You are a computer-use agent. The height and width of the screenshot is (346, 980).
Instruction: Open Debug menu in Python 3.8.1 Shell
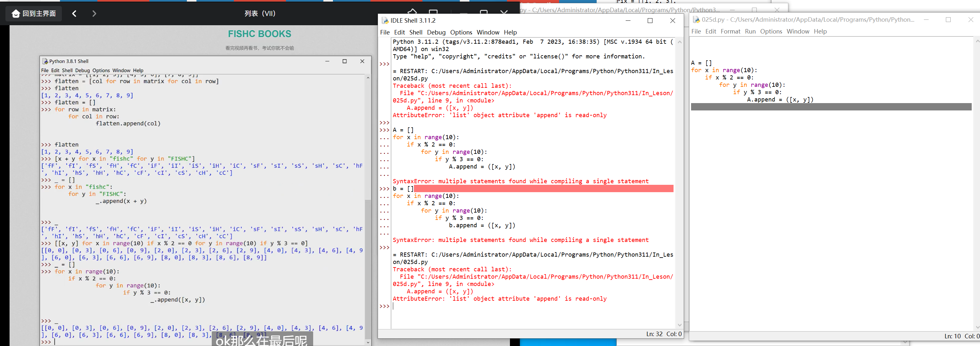pos(82,71)
